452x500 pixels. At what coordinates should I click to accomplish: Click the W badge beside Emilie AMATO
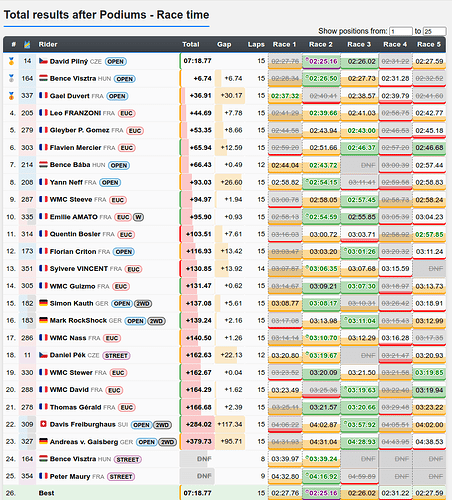[138, 217]
